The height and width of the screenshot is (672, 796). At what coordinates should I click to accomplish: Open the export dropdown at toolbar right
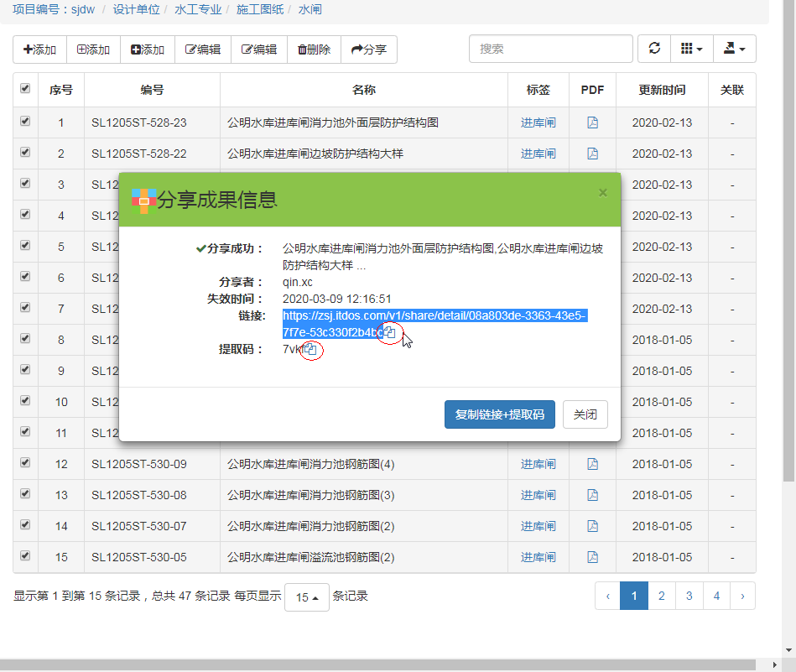pos(734,49)
